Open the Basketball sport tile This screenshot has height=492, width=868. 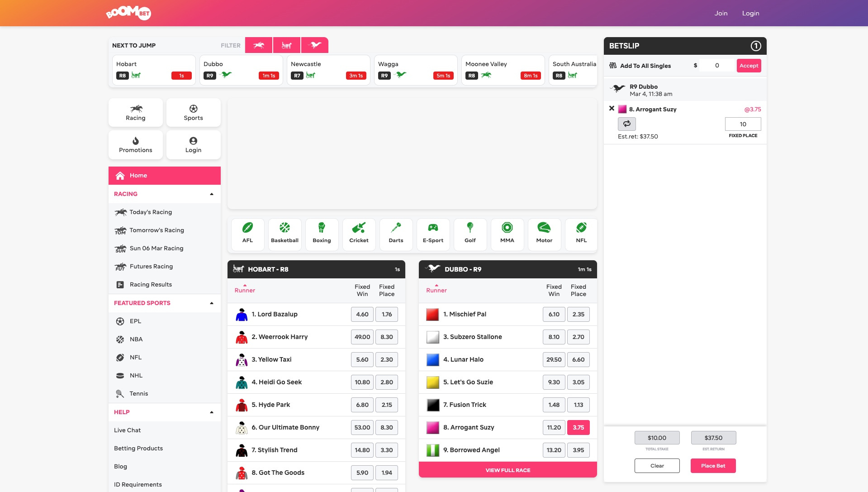pyautogui.click(x=285, y=234)
